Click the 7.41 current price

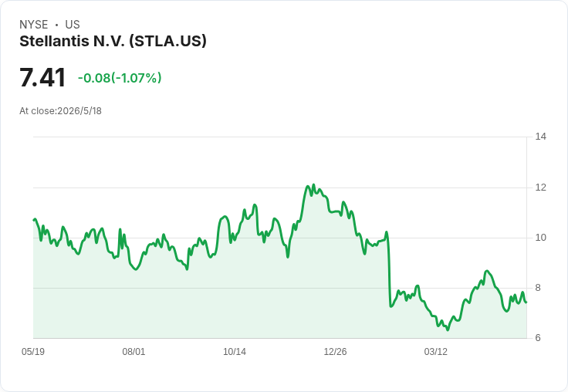click(x=42, y=77)
